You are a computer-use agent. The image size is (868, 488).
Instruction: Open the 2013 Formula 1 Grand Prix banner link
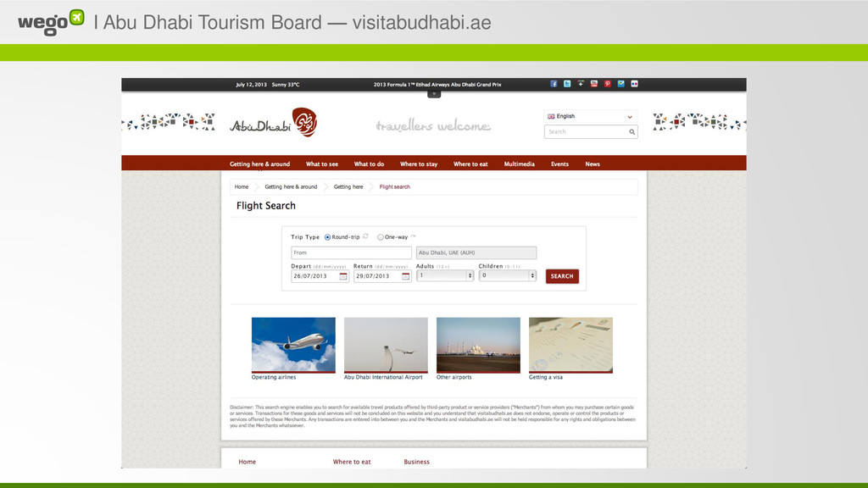437,85
